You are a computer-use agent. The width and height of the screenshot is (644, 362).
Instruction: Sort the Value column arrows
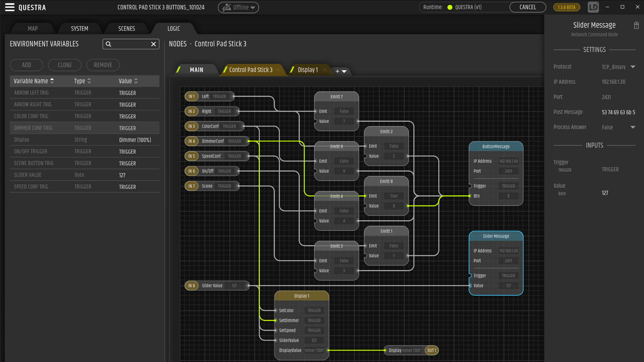coord(136,81)
